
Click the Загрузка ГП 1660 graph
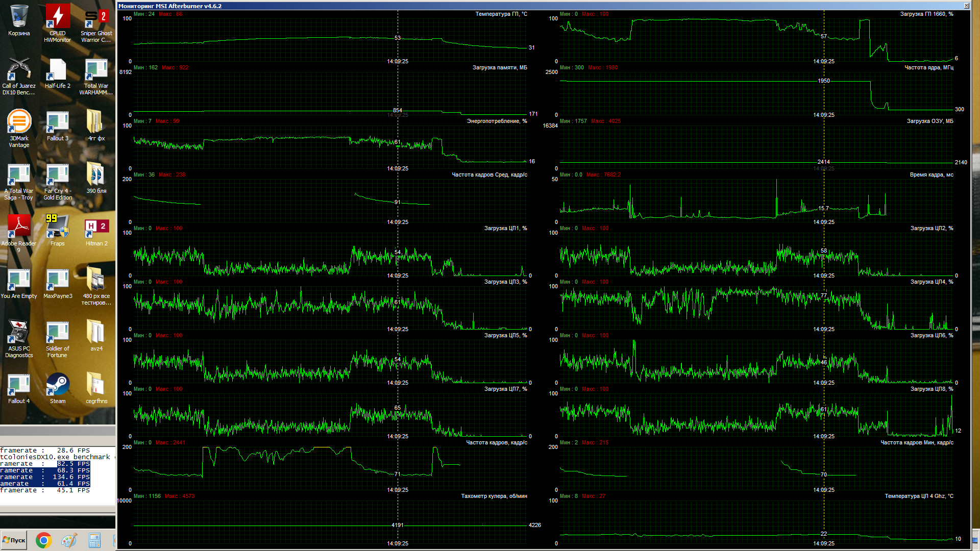coord(755,40)
